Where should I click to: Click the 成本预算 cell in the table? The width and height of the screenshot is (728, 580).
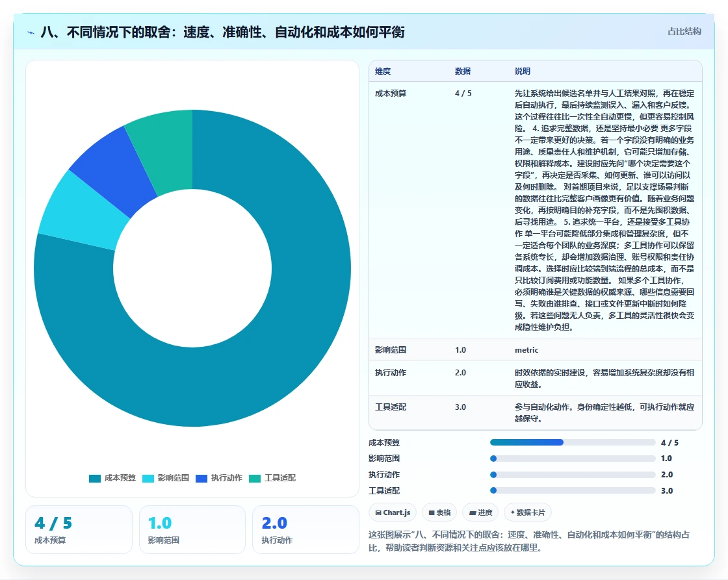point(391,94)
